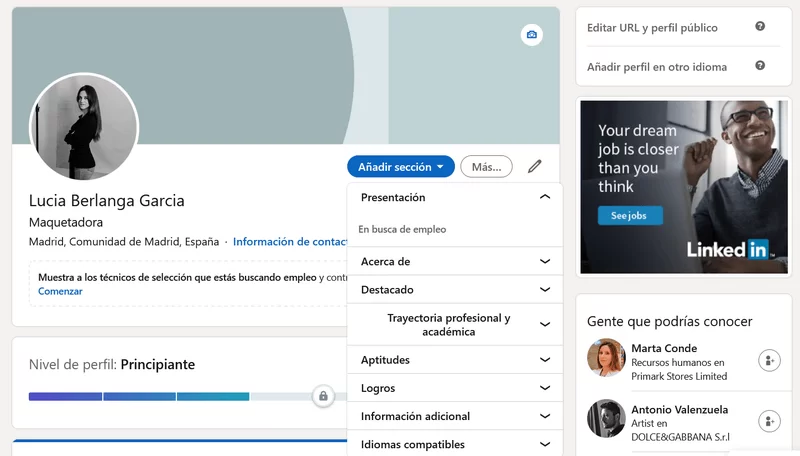Click the pencil edit profile icon
This screenshot has width=800, height=456.
[535, 167]
